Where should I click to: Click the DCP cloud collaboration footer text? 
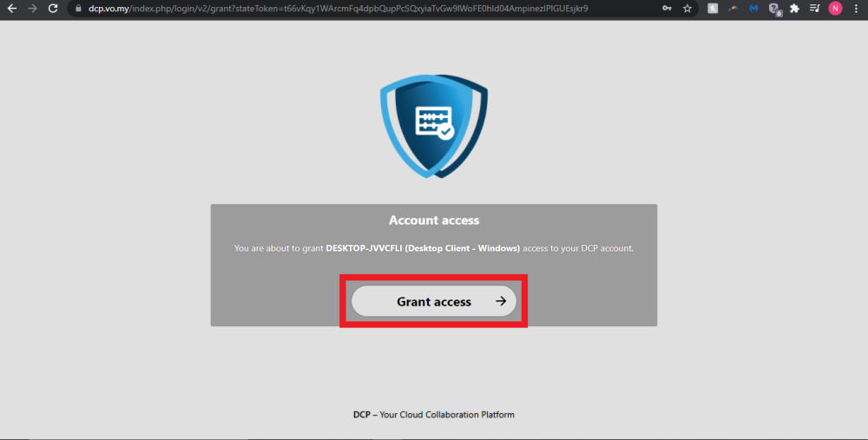tap(434, 415)
